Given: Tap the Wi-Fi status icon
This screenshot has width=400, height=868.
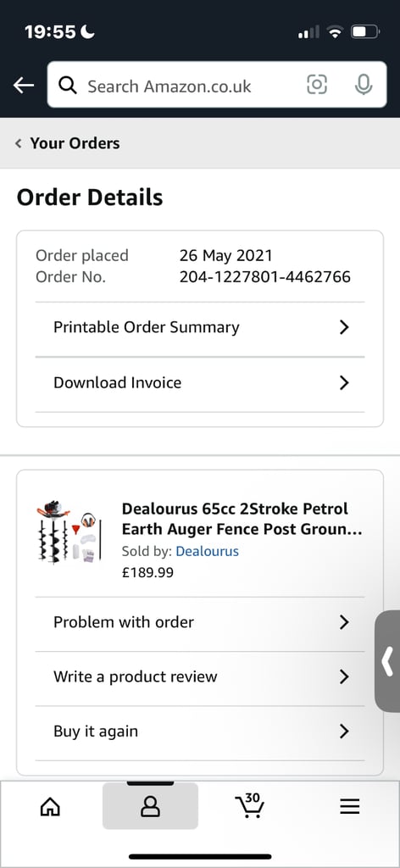Looking at the screenshot, I should tap(335, 33).
